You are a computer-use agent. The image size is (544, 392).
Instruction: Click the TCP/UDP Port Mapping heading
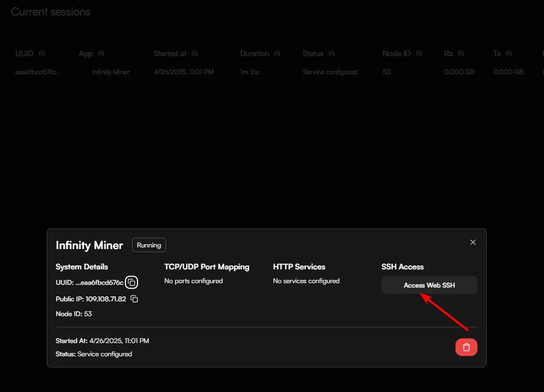[207, 267]
